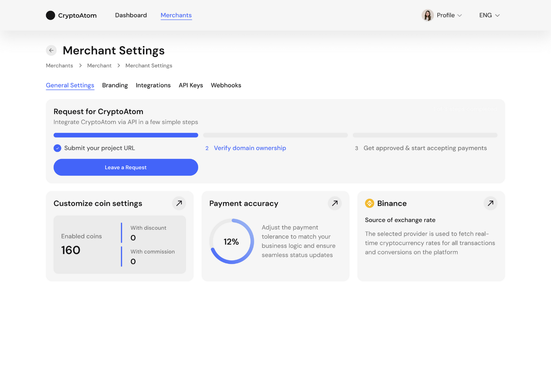Expand the Profile dropdown menu
Screen dimensions: 551x392
(x=449, y=15)
